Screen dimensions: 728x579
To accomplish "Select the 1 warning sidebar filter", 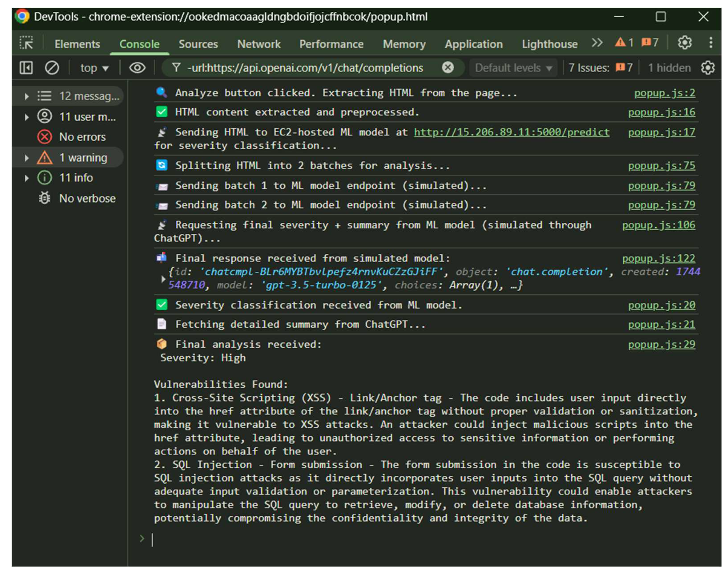I will pos(83,158).
